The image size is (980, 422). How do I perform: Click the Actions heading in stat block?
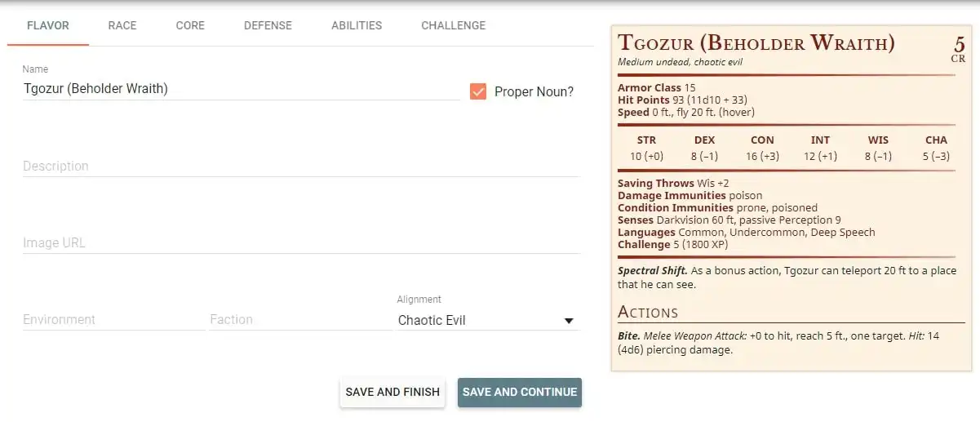[648, 312]
